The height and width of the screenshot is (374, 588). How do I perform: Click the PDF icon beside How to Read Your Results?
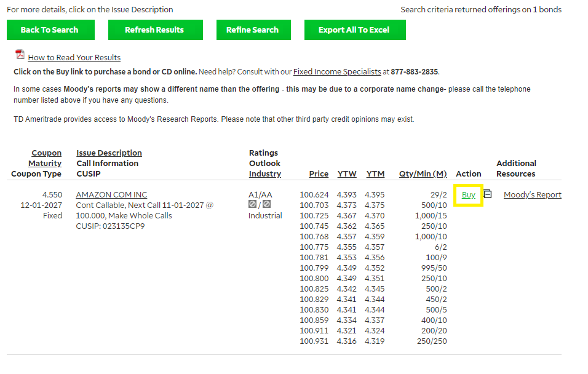20,55
